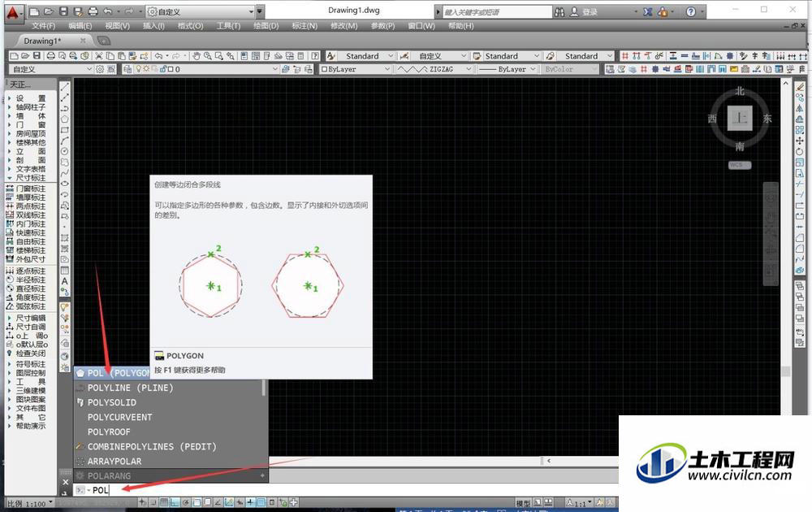Click the command line input field

(344, 490)
